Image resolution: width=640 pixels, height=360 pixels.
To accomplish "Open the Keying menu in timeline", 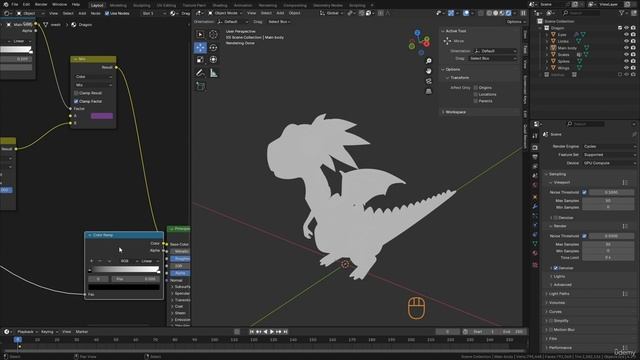I will pyautogui.click(x=49, y=332).
